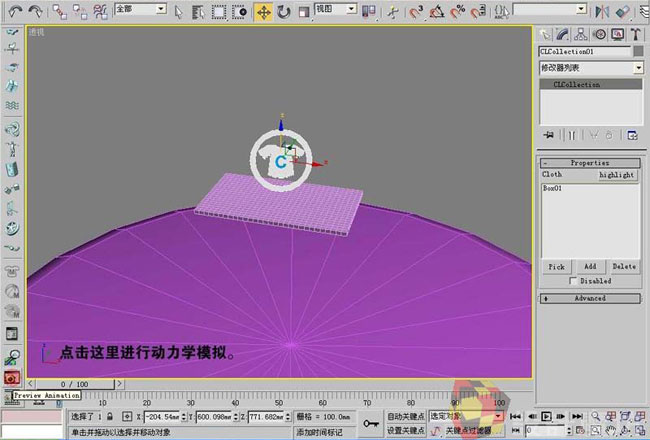Toggle the 3D Snaps magnet
The height and width of the screenshot is (440, 650).
(416, 12)
